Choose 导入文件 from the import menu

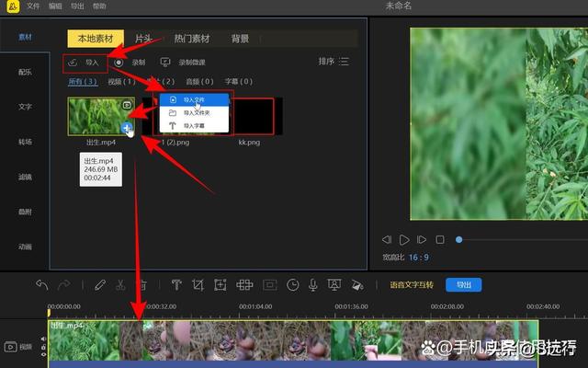pos(194,100)
